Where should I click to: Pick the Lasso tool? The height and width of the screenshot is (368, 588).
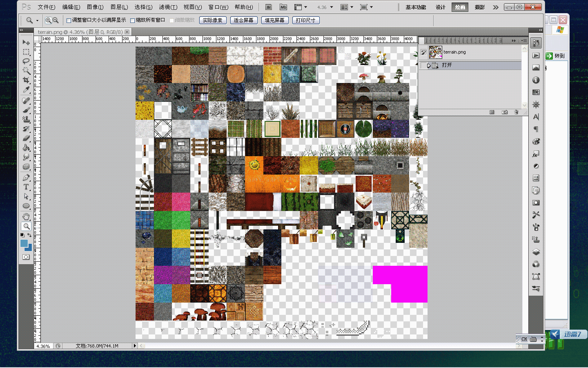[x=26, y=61]
